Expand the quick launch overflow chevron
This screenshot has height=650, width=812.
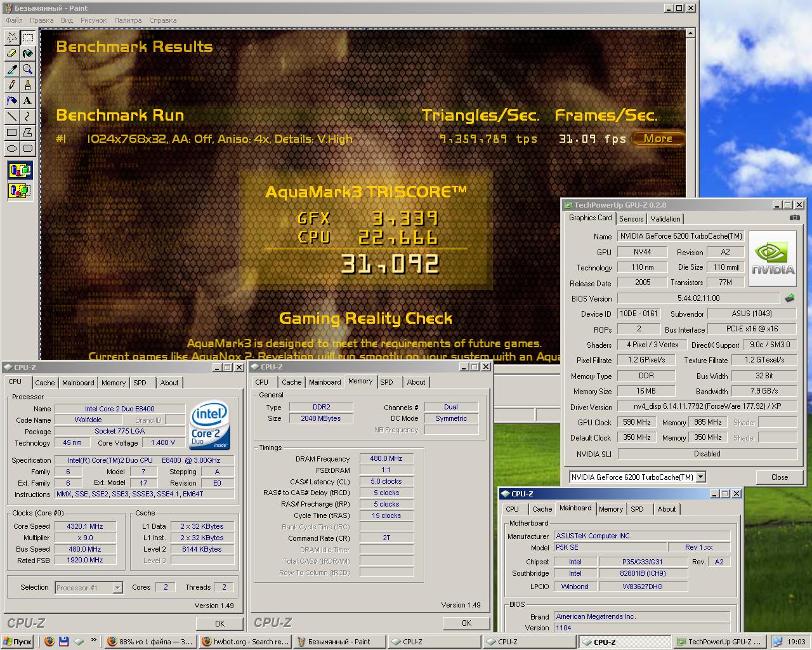point(94,640)
